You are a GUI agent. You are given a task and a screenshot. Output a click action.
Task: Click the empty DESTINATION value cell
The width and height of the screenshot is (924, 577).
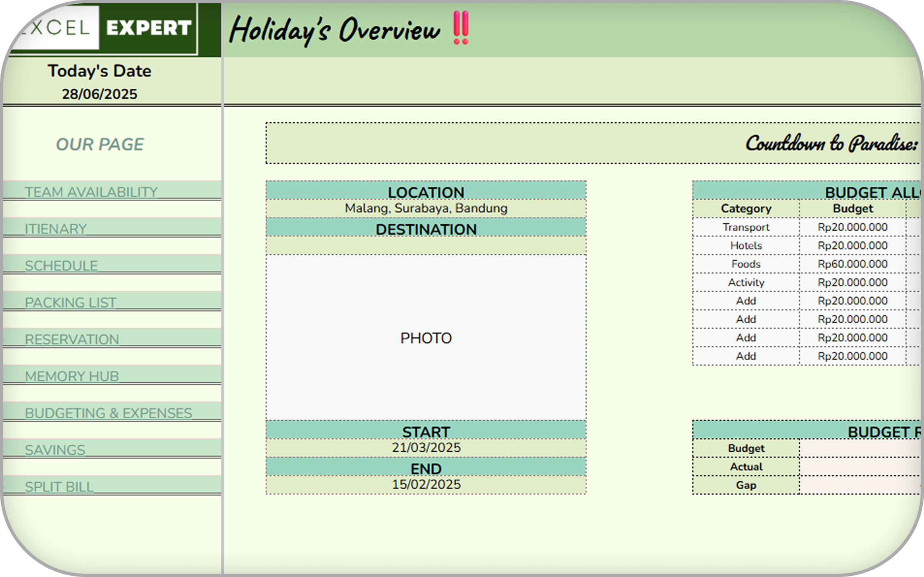click(x=426, y=246)
